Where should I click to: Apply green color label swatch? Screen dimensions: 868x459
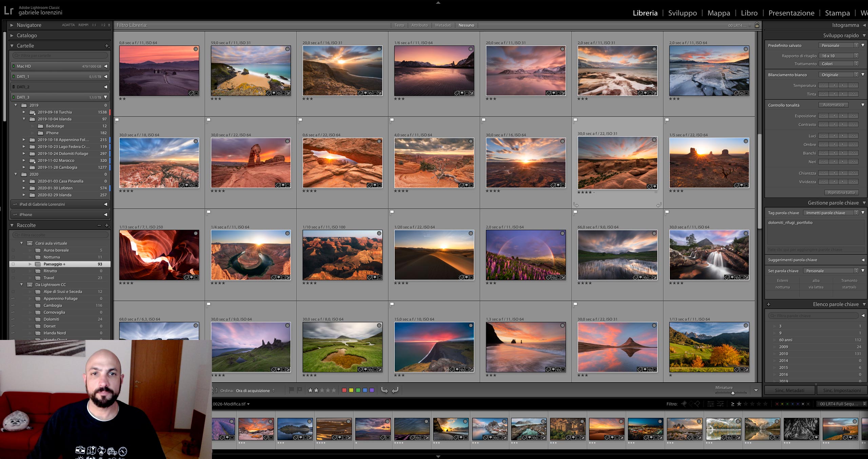[358, 390]
